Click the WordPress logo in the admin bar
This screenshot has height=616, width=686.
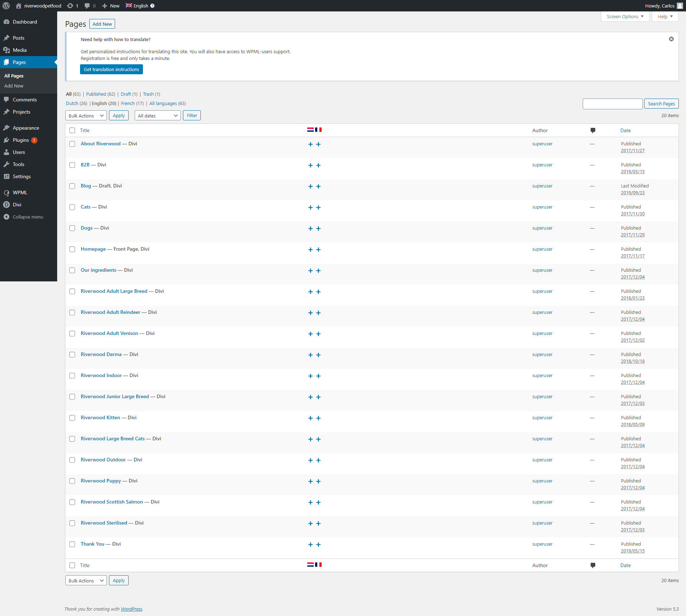pos(6,6)
